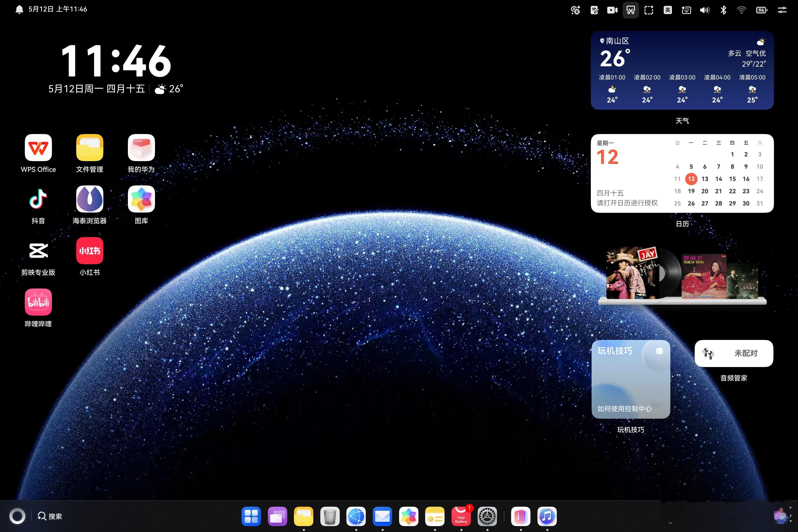
Task: Click the Celia icon at taskbar right end
Action: pos(781,516)
